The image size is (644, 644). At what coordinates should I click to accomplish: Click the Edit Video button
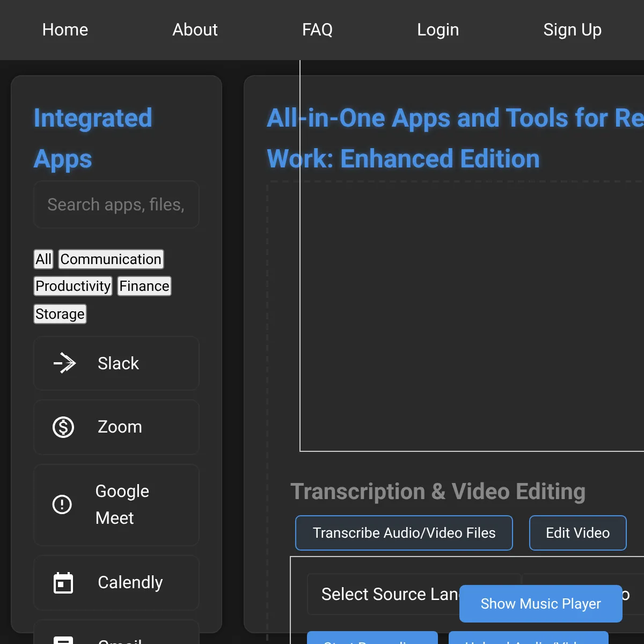click(578, 533)
